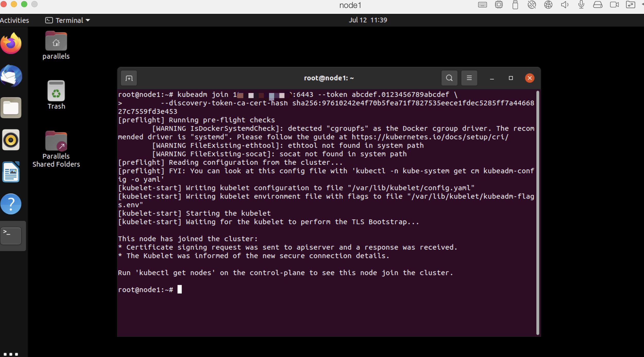Open the Parallels USB device icon

click(515, 5)
